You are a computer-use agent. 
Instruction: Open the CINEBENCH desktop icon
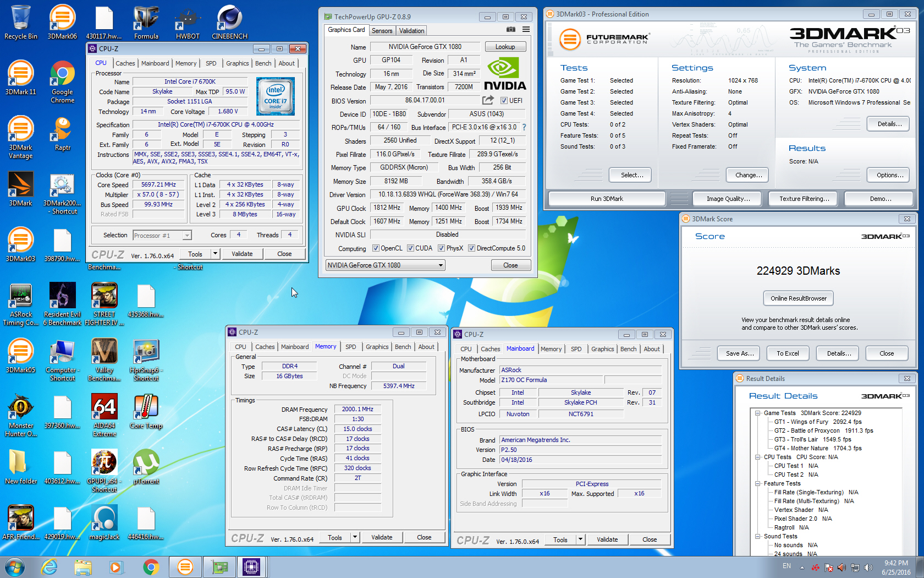coord(229,22)
